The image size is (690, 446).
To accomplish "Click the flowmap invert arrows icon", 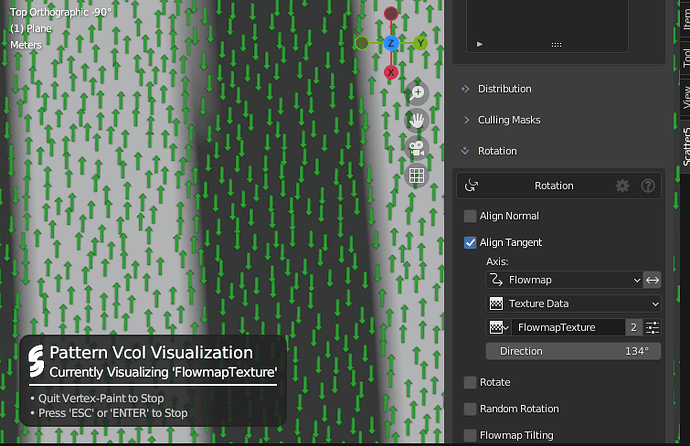I will point(652,280).
